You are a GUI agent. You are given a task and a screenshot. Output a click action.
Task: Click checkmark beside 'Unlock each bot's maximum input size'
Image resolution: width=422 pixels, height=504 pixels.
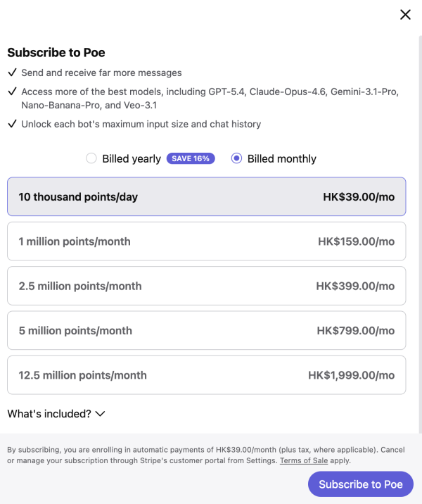[12, 124]
